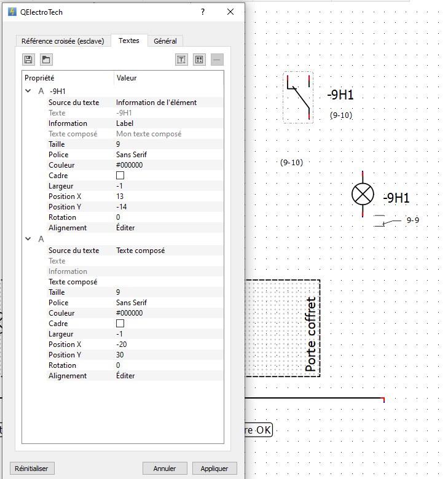Click the Réinitialiser button
This screenshot has height=479, width=448.
32,468
